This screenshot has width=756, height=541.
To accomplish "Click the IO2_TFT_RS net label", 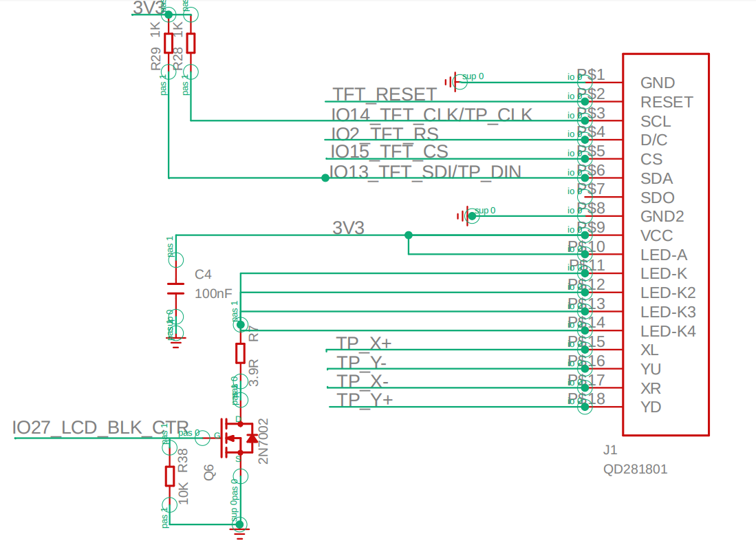I will [x=385, y=134].
